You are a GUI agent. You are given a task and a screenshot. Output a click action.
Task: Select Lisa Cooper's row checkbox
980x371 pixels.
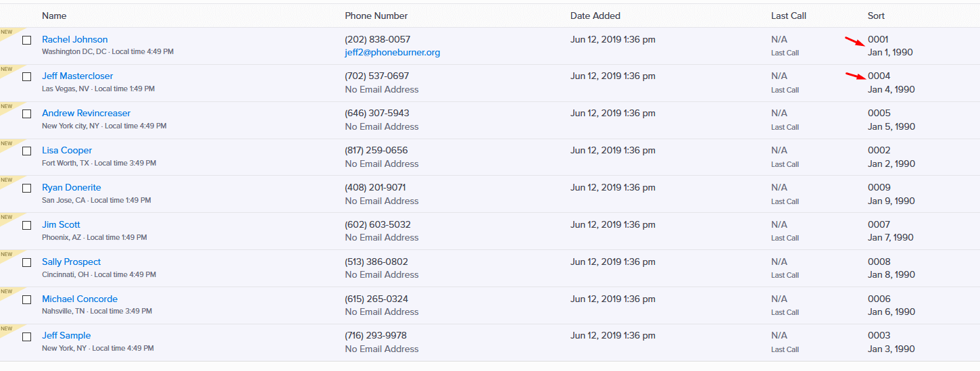[27, 151]
